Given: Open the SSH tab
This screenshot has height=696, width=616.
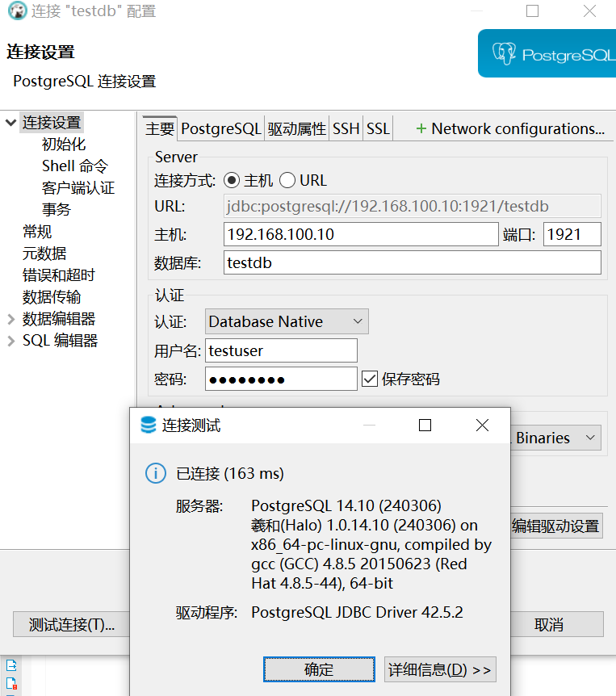Looking at the screenshot, I should pyautogui.click(x=346, y=128).
